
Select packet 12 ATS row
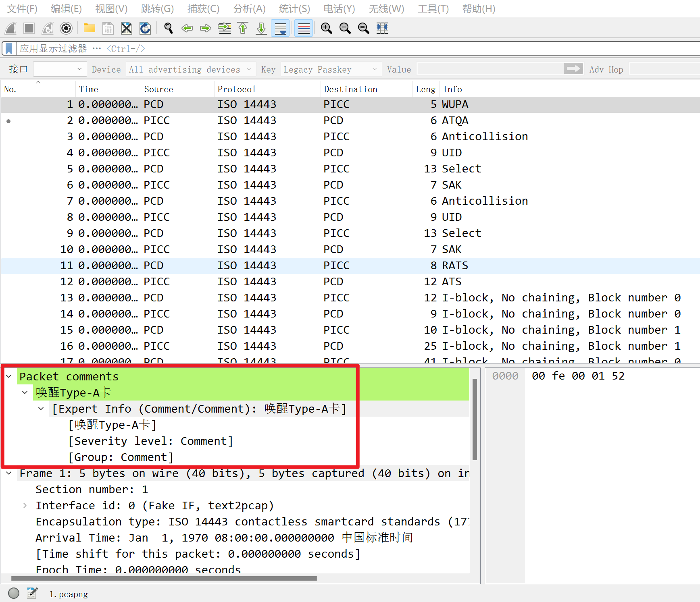click(350, 282)
